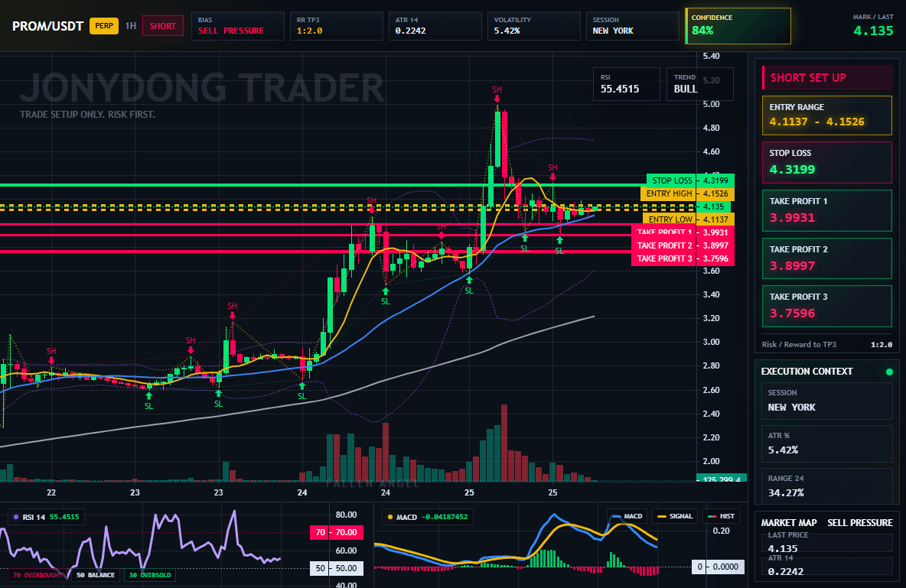Click the ATR 14 0.2242 header card

(x=435, y=26)
